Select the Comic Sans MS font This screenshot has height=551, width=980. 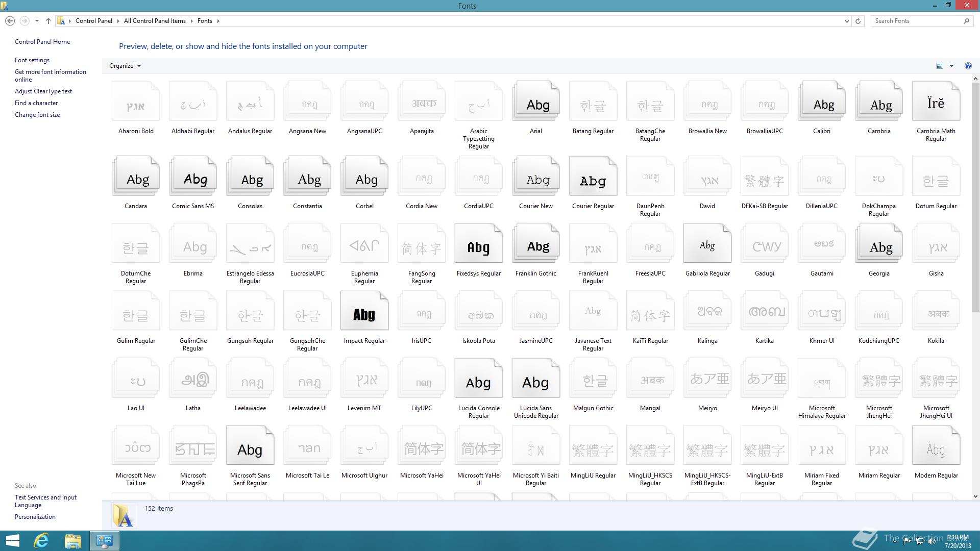coord(193,176)
